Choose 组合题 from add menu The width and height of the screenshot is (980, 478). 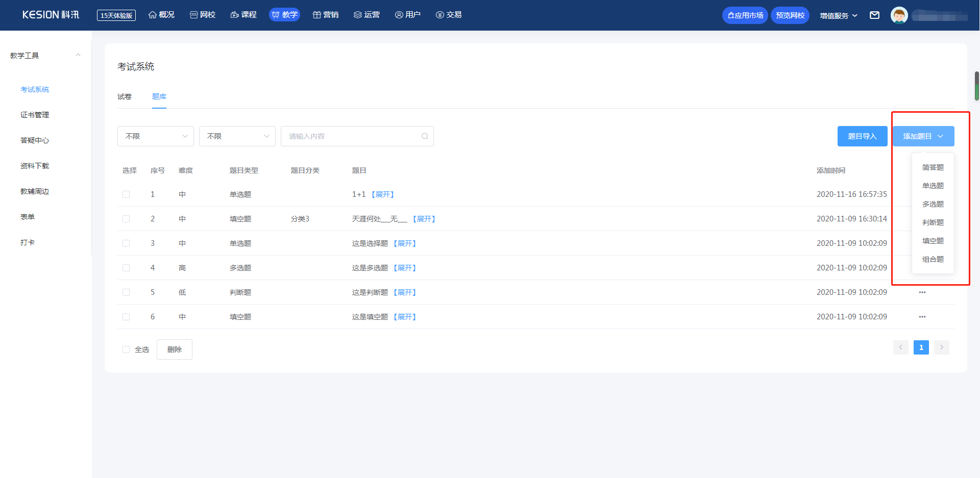[933, 259]
